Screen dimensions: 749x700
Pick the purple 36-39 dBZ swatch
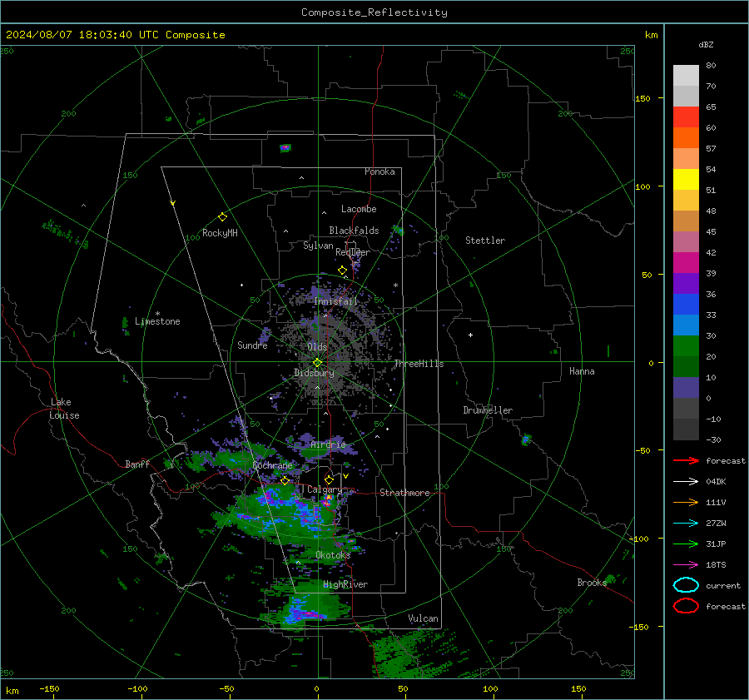(x=686, y=283)
